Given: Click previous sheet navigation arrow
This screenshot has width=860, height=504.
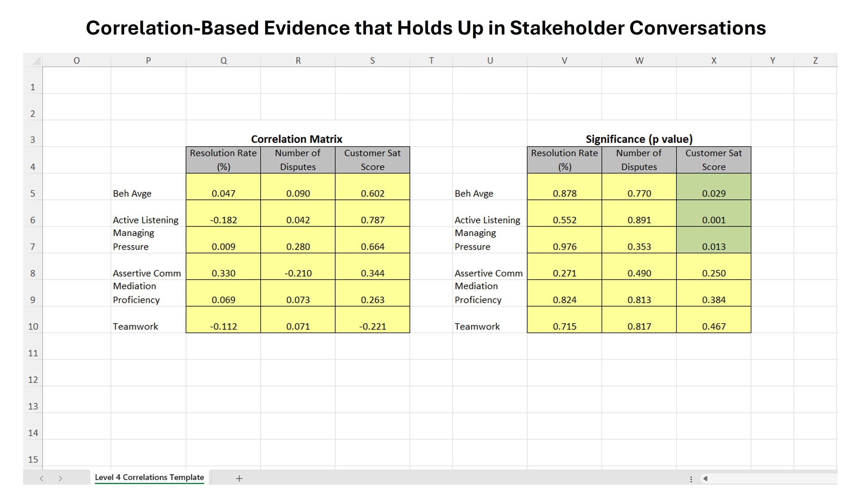Looking at the screenshot, I should (x=42, y=478).
